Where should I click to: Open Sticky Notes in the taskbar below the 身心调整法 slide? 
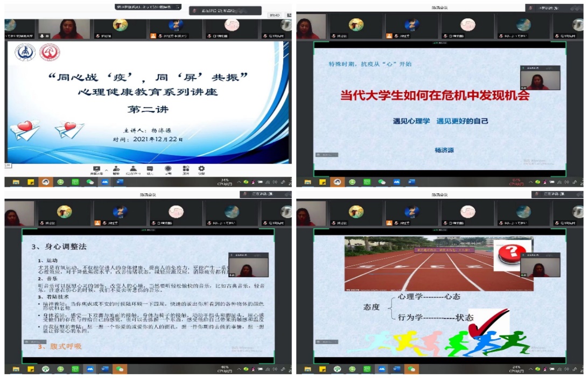click(x=31, y=369)
